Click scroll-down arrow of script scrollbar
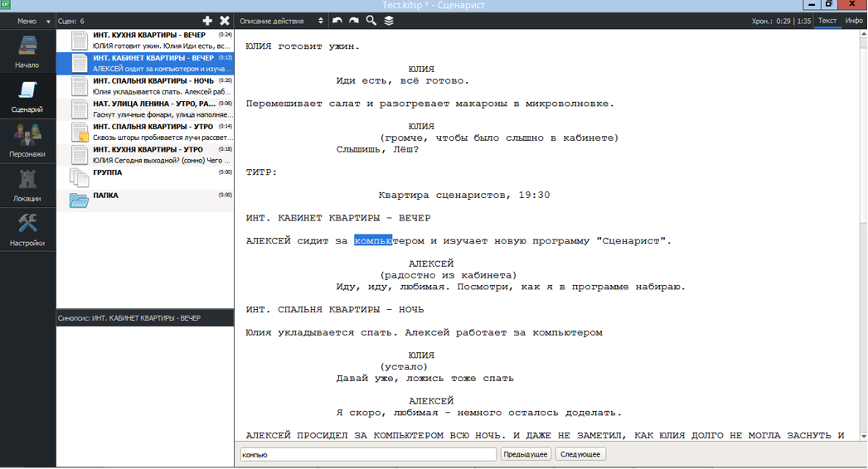Image resolution: width=868 pixels, height=469 pixels. (x=863, y=437)
